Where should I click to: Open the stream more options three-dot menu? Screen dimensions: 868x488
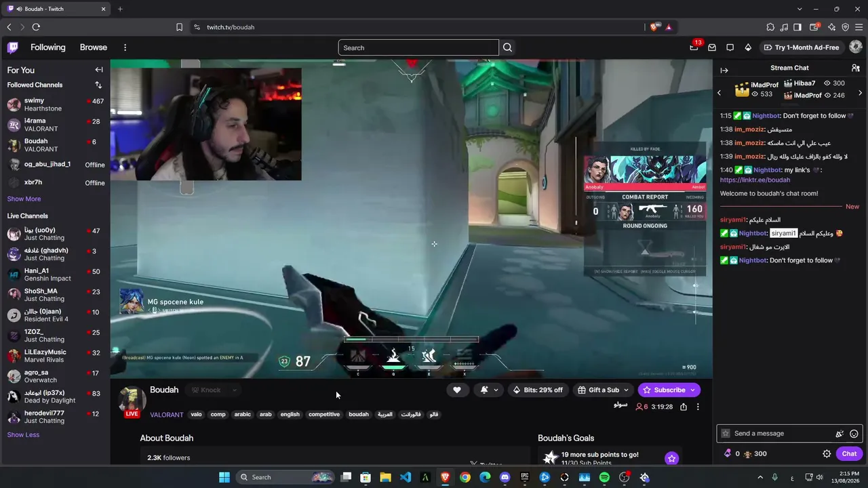point(698,407)
